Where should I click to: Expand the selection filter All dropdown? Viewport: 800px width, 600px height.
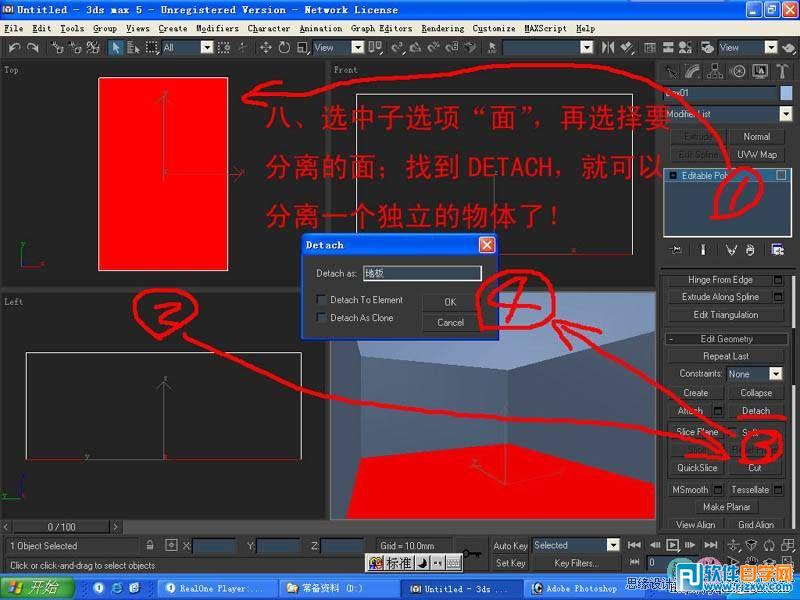coord(209,47)
